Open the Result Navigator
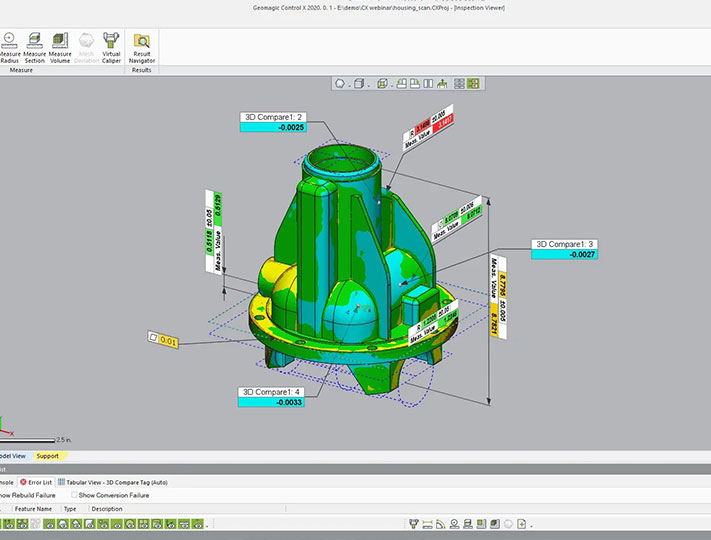Viewport: 711px width, 540px height. pos(142,47)
